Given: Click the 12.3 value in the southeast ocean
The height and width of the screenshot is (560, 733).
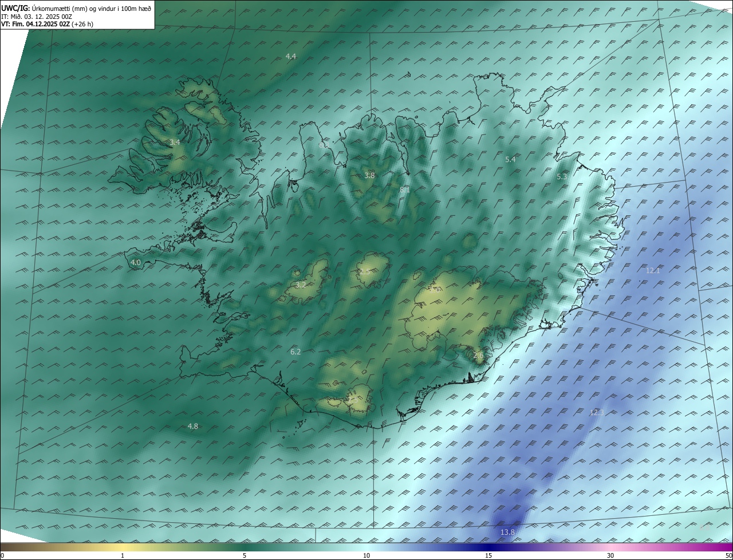Looking at the screenshot, I should 597,412.
